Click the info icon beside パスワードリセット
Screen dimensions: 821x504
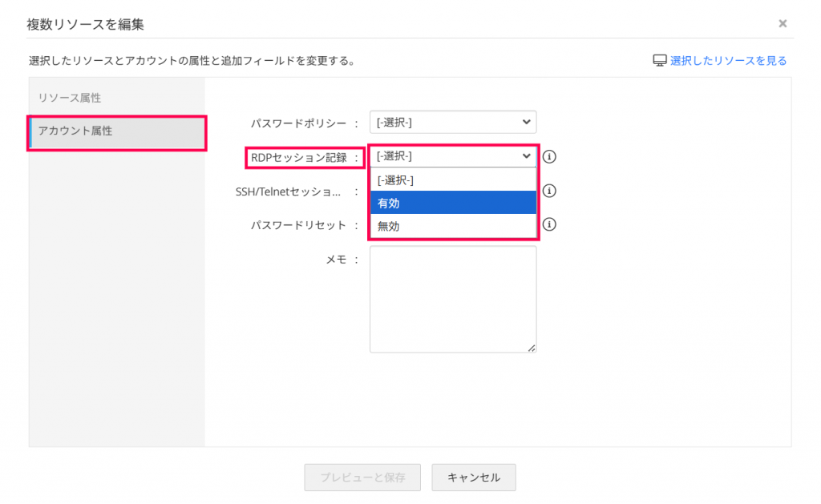click(549, 224)
